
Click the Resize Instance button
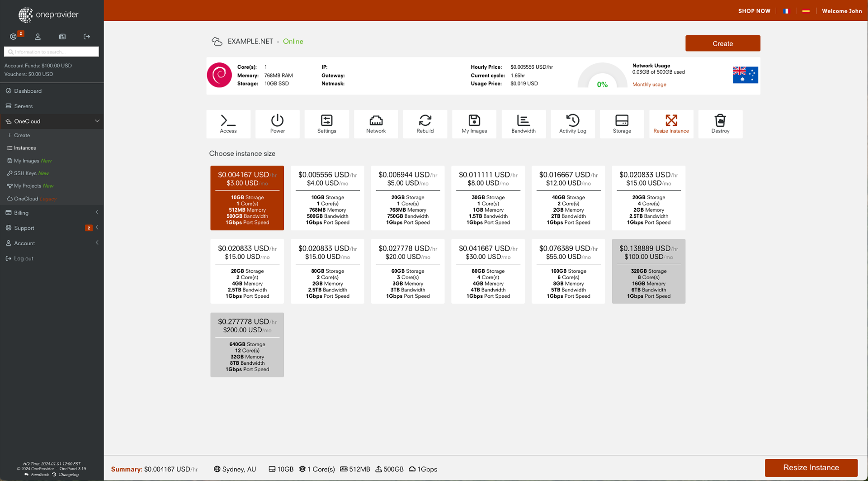810,467
